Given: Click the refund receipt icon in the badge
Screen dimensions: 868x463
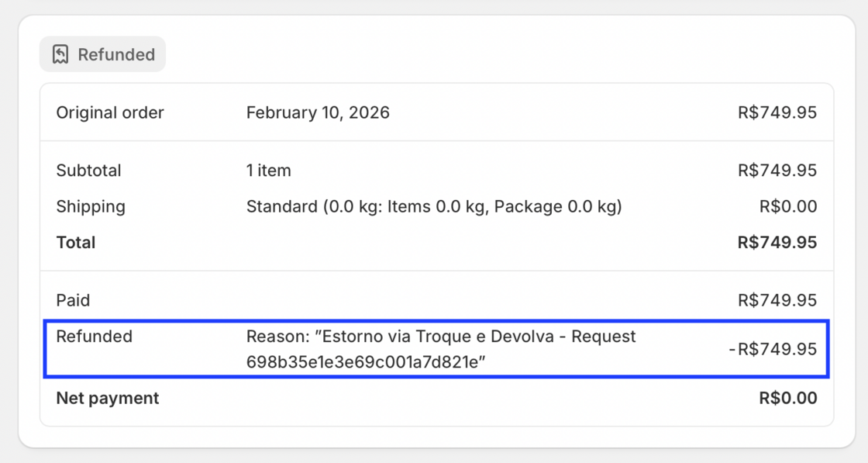Looking at the screenshot, I should click(x=60, y=54).
